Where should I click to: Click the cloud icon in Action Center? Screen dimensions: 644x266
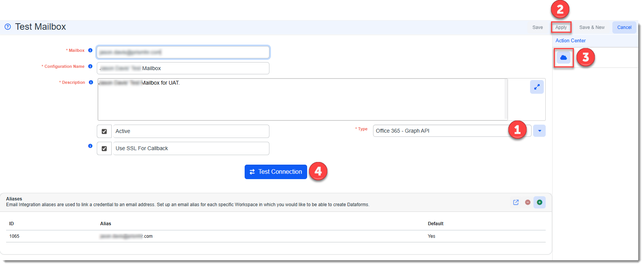tap(563, 58)
